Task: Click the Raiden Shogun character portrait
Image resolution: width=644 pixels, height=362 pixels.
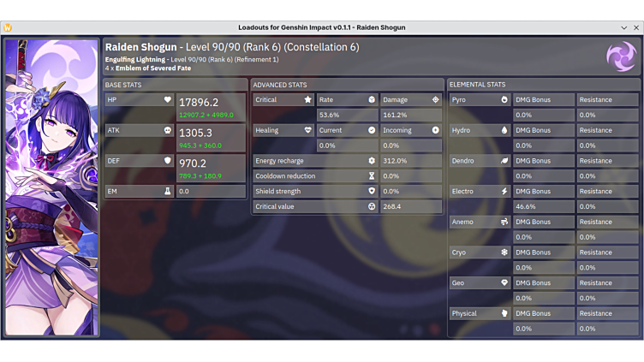Action: point(51,187)
